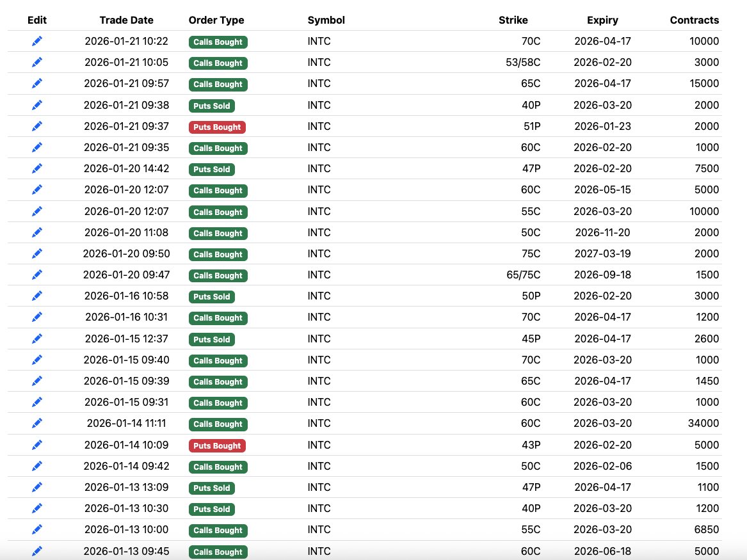Edit the 2026-01-21 10:05 trade row
Image resolution: width=747 pixels, height=560 pixels.
pyautogui.click(x=36, y=62)
